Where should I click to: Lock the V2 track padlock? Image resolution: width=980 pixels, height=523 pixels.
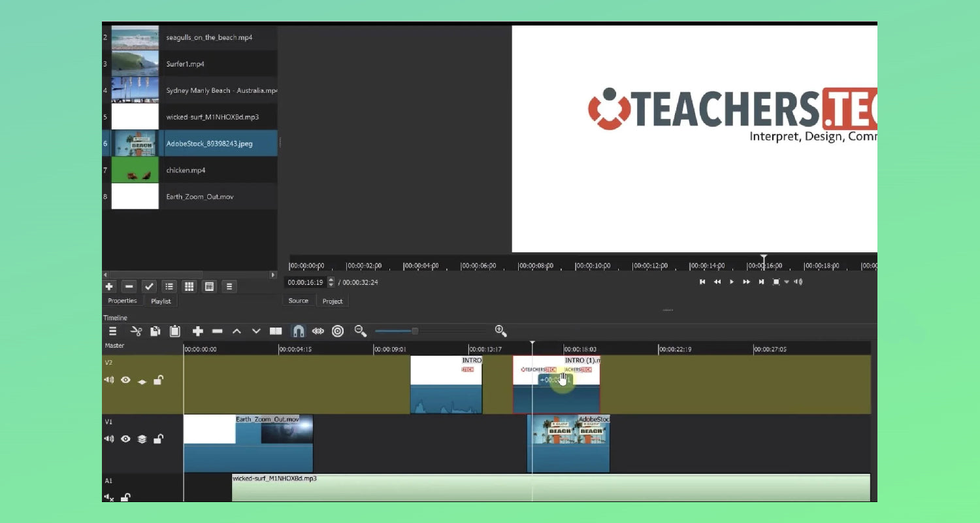click(158, 380)
